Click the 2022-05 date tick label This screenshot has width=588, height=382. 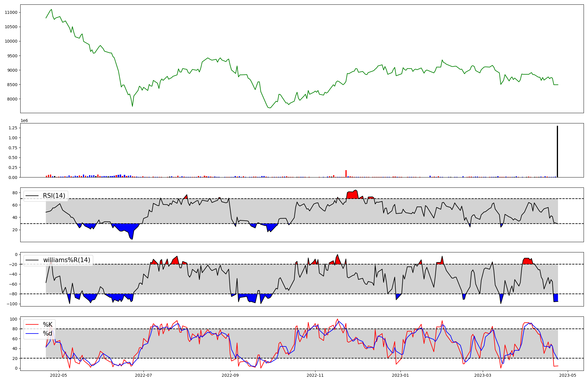coord(59,375)
